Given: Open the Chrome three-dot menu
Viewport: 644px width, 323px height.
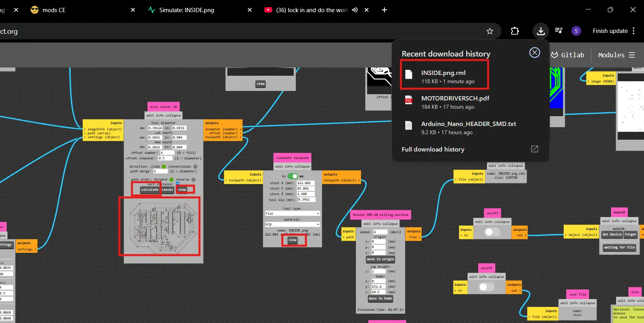Looking at the screenshot, I should point(634,31).
